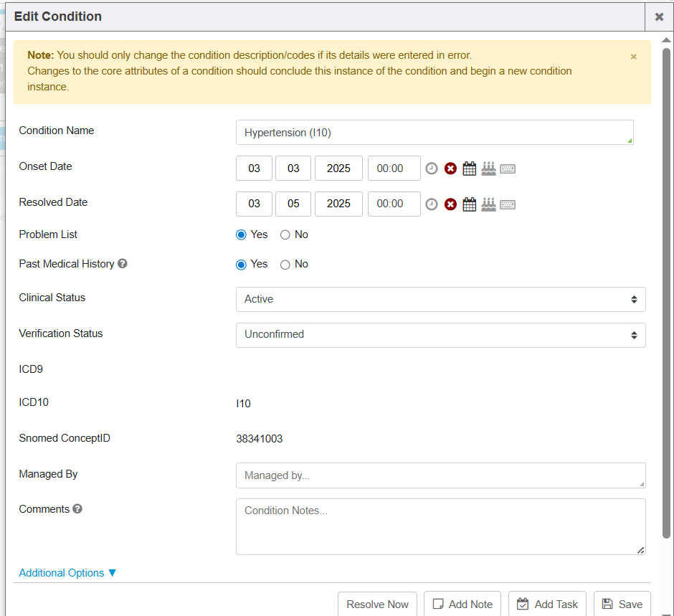Click the help icon beside Past Medical History
Image resolution: width=674 pixels, height=616 pixels.
click(x=123, y=264)
